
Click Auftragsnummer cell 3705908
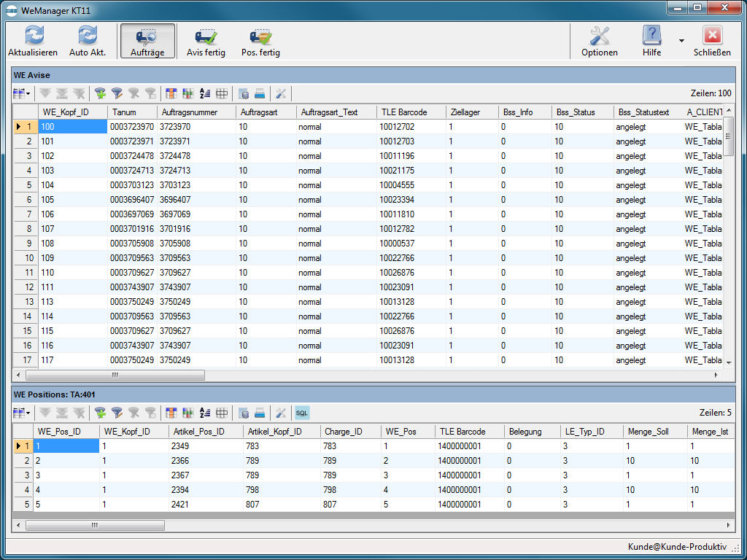(x=196, y=244)
